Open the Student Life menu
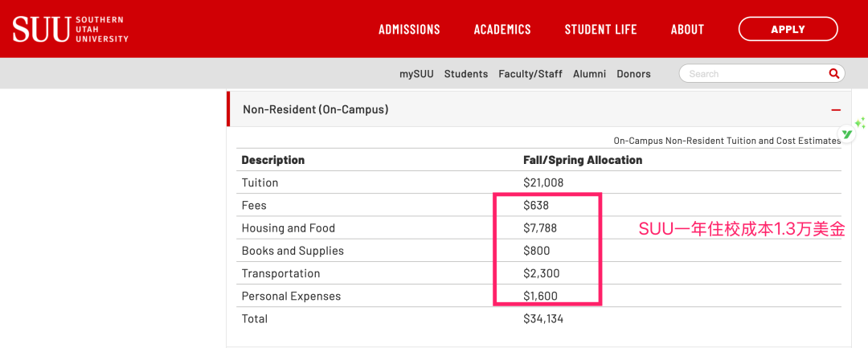This screenshot has width=868, height=348. 600,30
